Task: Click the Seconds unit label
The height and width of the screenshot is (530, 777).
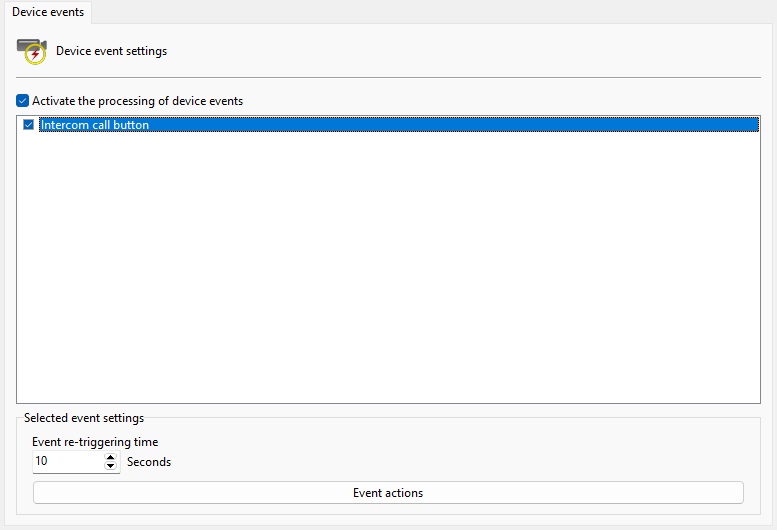Action: (149, 462)
